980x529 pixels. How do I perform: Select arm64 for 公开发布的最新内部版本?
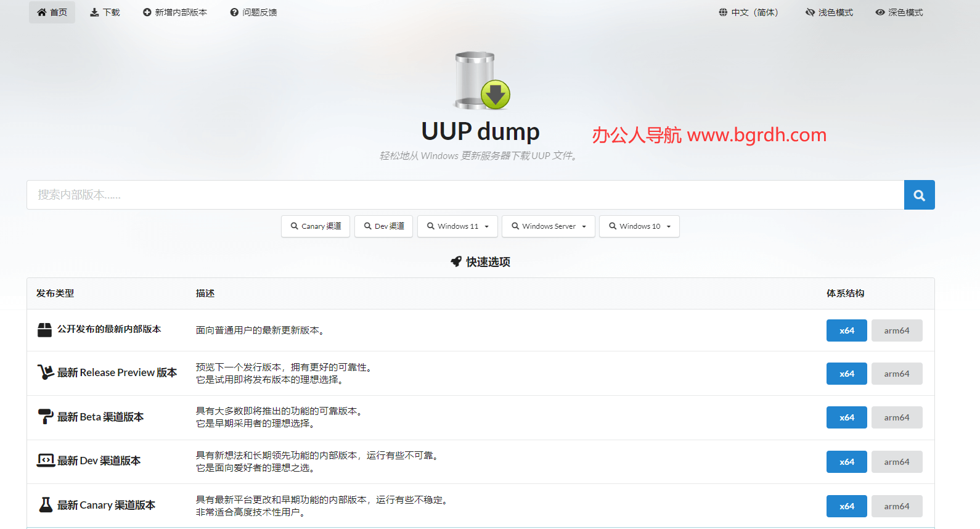coord(897,330)
